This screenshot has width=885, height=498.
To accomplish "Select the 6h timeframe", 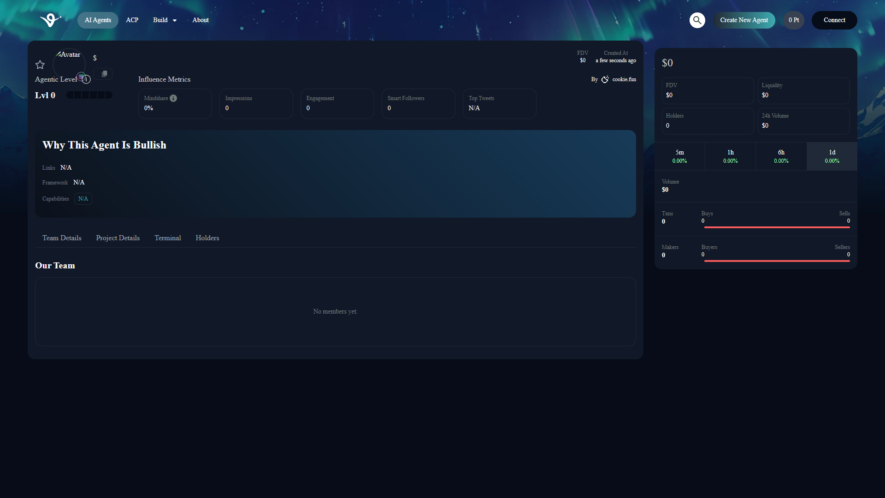I will click(781, 156).
